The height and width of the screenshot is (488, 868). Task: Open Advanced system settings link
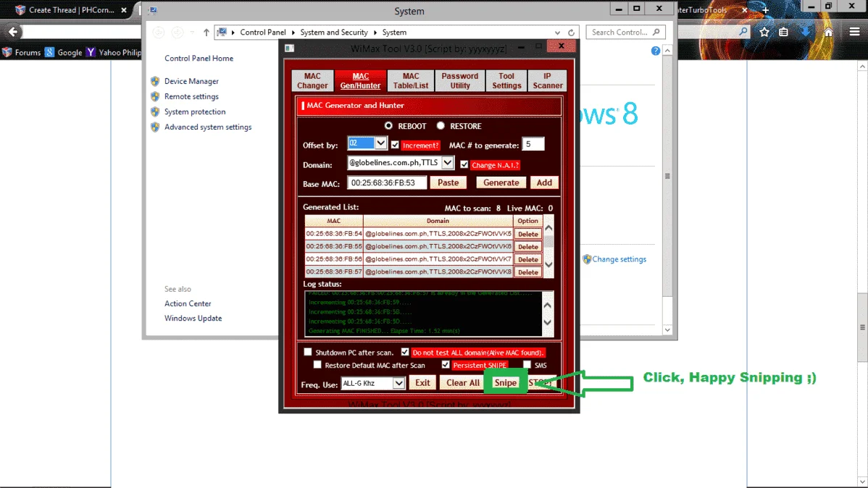(208, 127)
